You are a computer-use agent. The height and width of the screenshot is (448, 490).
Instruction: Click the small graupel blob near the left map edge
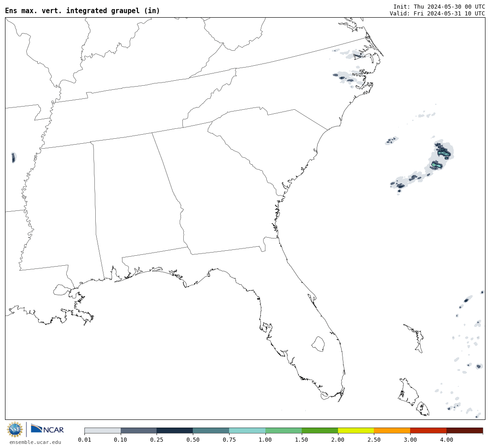(13, 157)
